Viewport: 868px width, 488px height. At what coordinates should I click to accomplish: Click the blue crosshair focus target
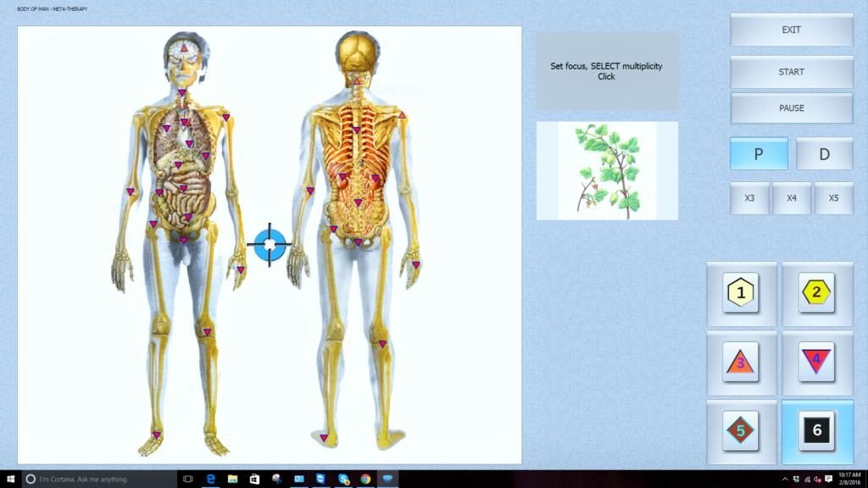[270, 245]
